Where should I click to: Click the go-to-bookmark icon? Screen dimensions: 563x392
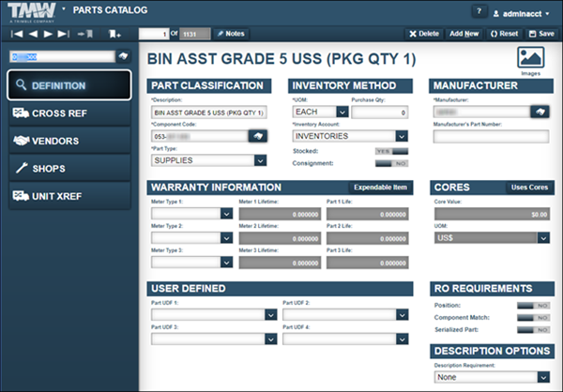[85, 34]
